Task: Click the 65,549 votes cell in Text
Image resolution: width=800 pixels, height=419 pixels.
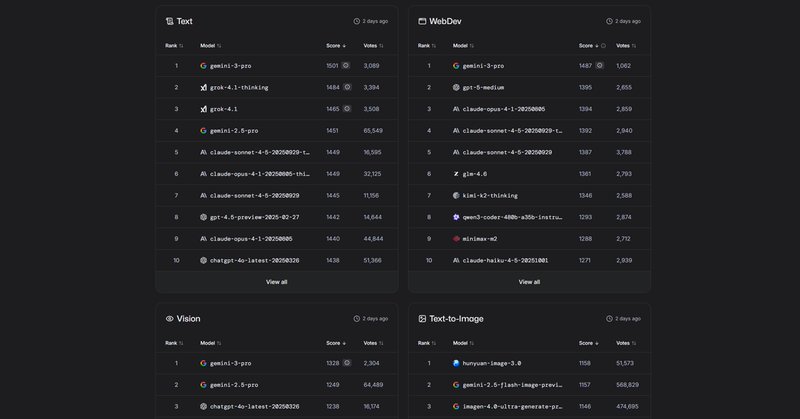Action: click(373, 131)
